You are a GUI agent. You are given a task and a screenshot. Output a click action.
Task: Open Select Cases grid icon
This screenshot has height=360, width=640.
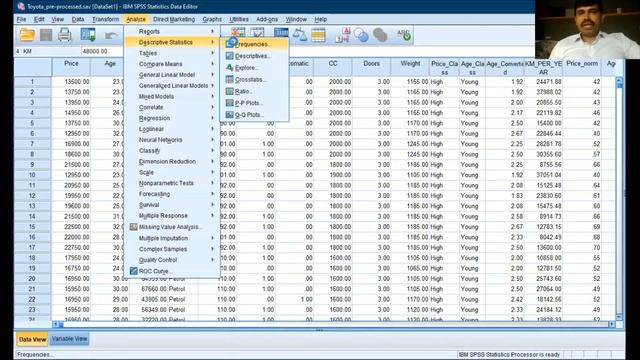tap(318, 35)
